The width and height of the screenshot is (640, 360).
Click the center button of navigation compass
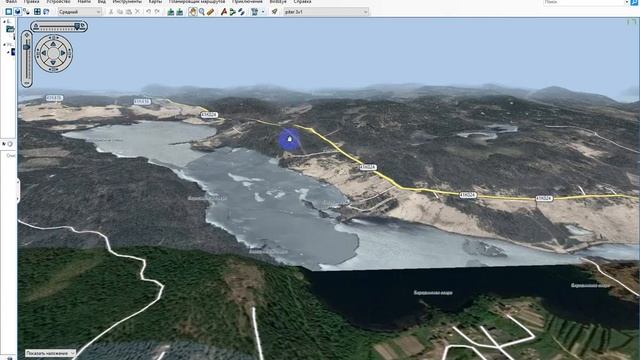53,53
